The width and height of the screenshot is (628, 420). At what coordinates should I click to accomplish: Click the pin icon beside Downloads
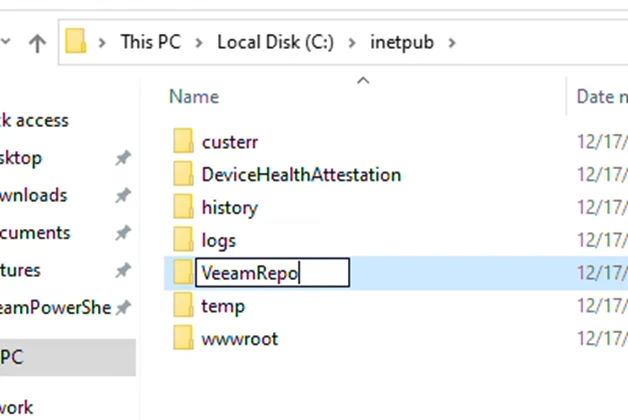point(123,196)
